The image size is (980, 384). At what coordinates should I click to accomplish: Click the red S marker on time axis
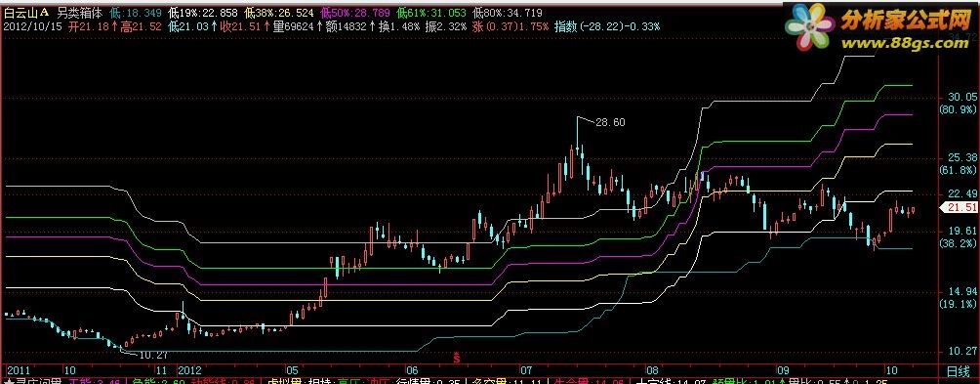[457, 359]
